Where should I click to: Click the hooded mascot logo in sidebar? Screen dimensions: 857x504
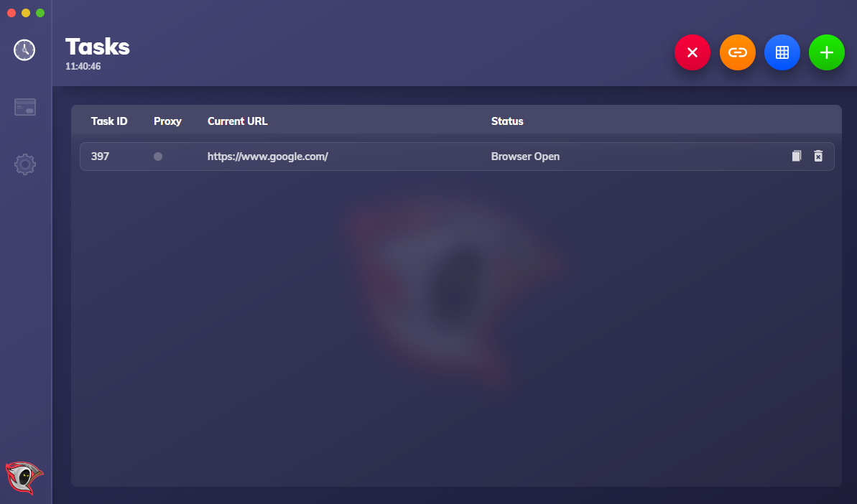point(24,477)
